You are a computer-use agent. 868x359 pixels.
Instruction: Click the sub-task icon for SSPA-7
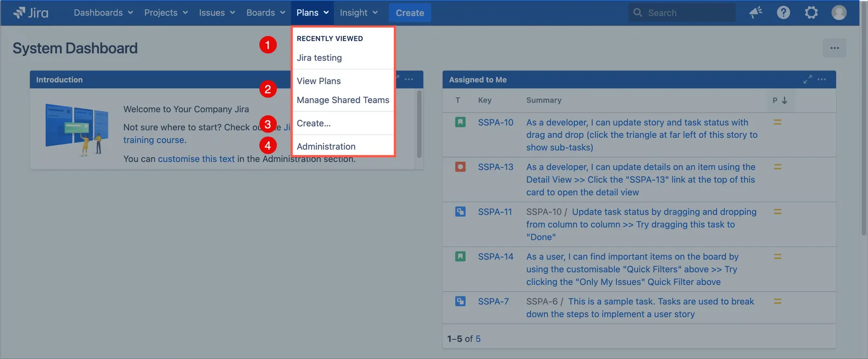(x=460, y=301)
